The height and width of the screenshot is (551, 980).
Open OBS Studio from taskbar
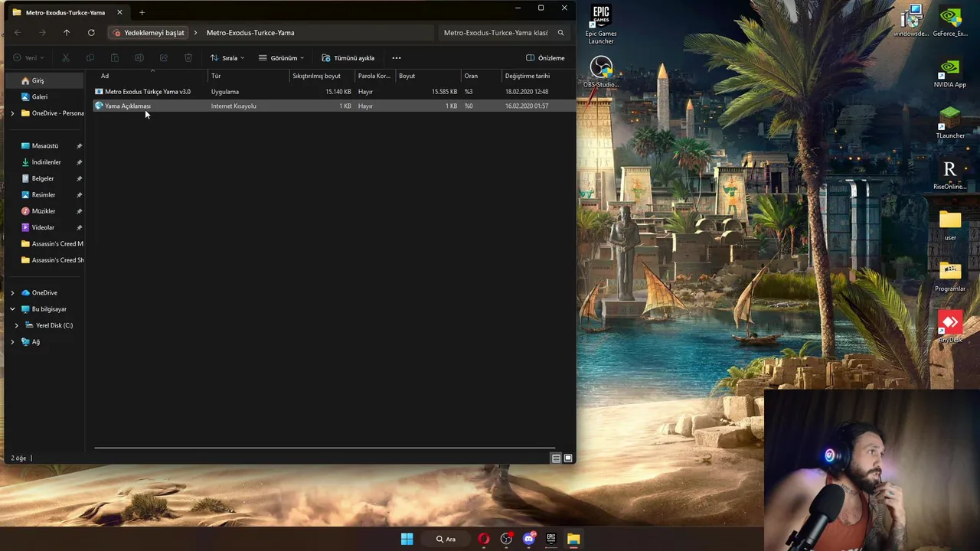506,539
